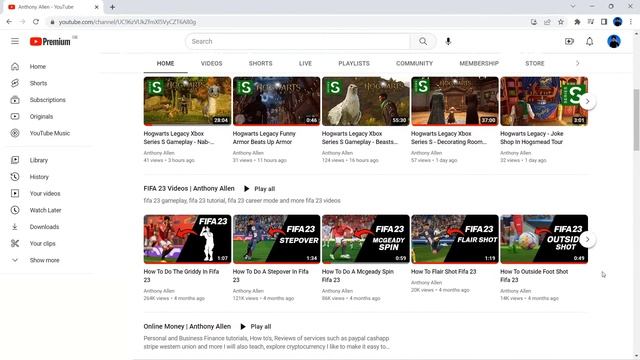Open the notifications bell

pos(589,41)
